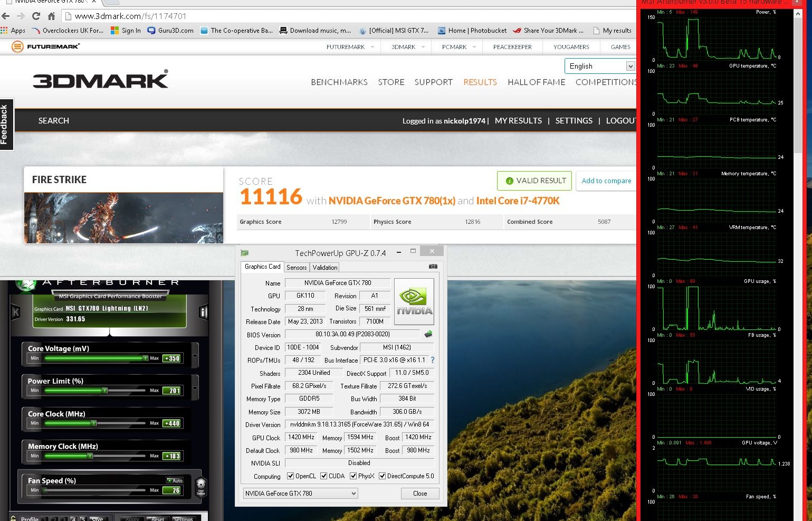Click the fan User Define gear icon

200,486
